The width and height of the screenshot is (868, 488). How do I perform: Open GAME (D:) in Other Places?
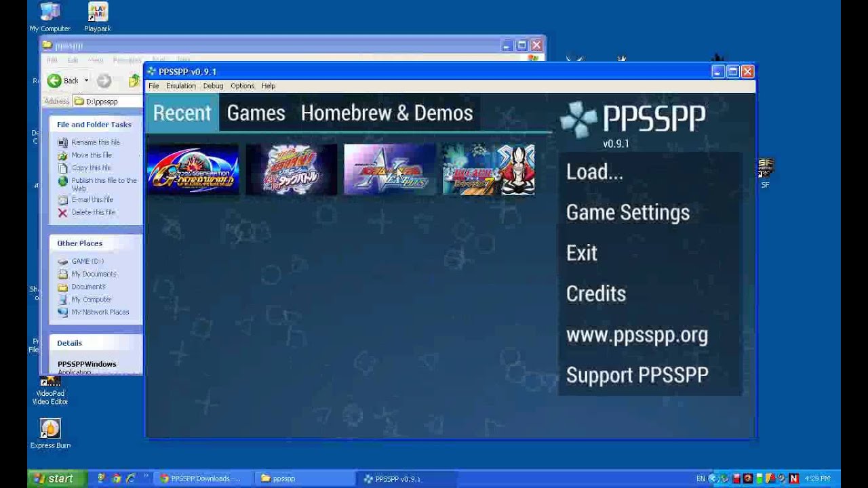point(87,261)
